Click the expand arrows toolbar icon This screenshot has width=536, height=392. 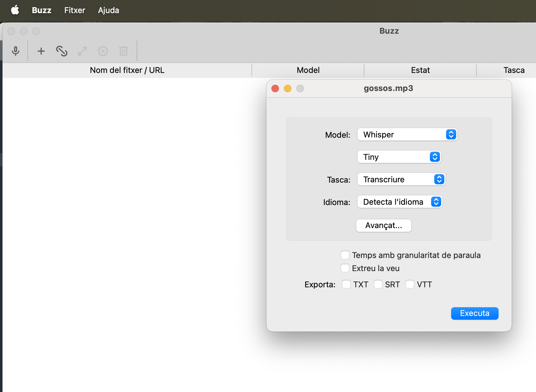pos(82,51)
